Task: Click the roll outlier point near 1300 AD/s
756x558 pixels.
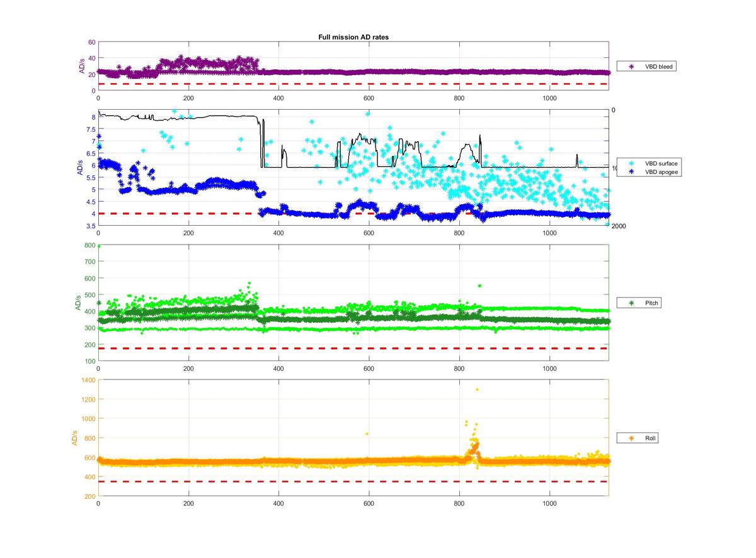Action: 477,390
